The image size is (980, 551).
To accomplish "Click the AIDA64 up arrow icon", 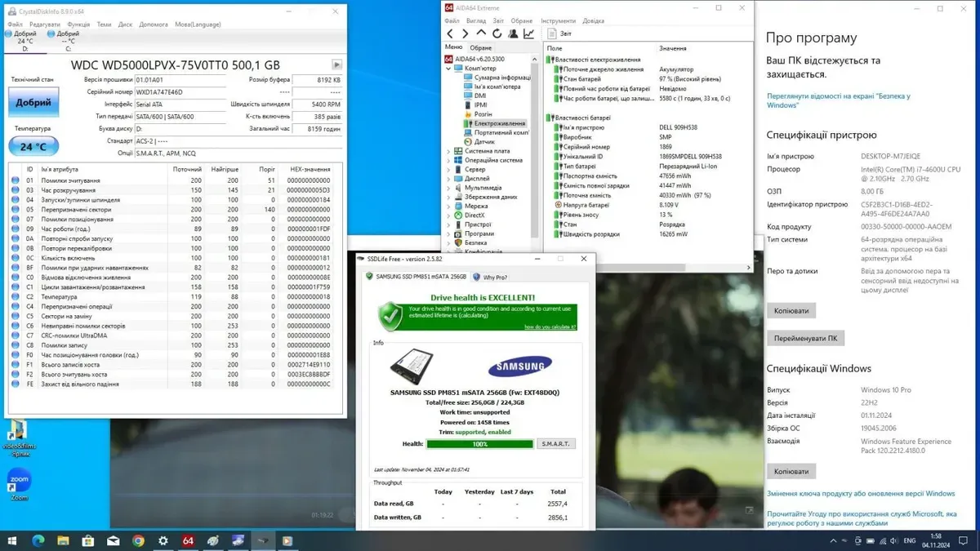I will (x=481, y=33).
